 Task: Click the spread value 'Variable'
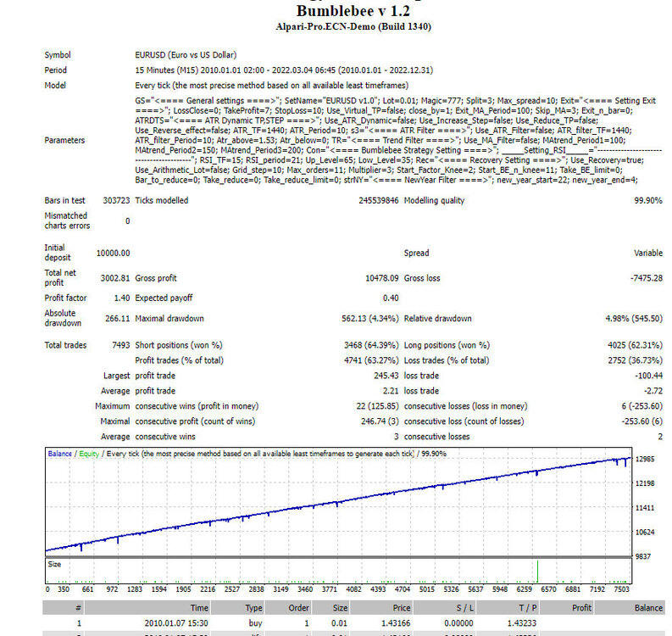648,253
